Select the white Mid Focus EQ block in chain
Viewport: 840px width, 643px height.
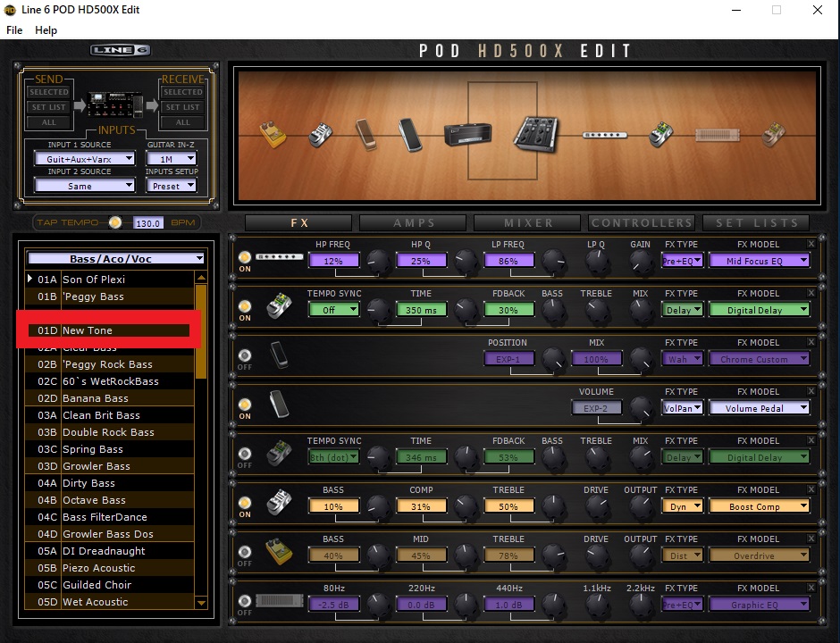[x=605, y=135]
